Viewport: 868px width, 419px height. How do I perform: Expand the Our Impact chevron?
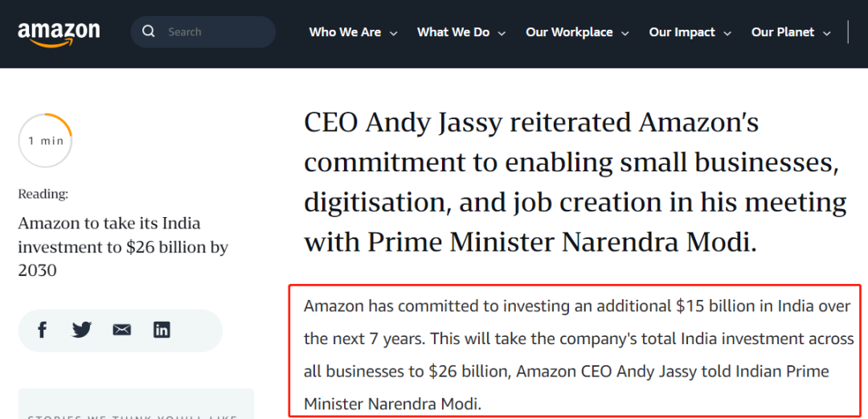point(727,34)
